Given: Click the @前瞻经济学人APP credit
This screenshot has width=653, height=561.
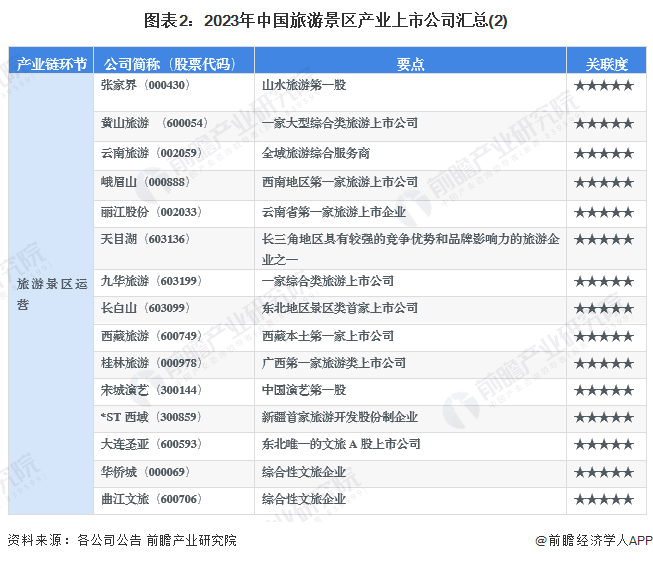Looking at the screenshot, I should click(x=594, y=540).
